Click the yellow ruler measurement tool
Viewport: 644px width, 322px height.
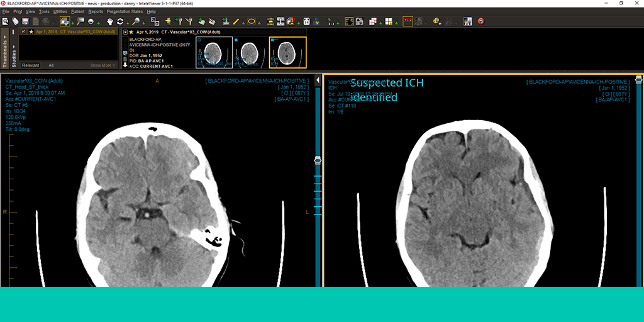coord(236,21)
